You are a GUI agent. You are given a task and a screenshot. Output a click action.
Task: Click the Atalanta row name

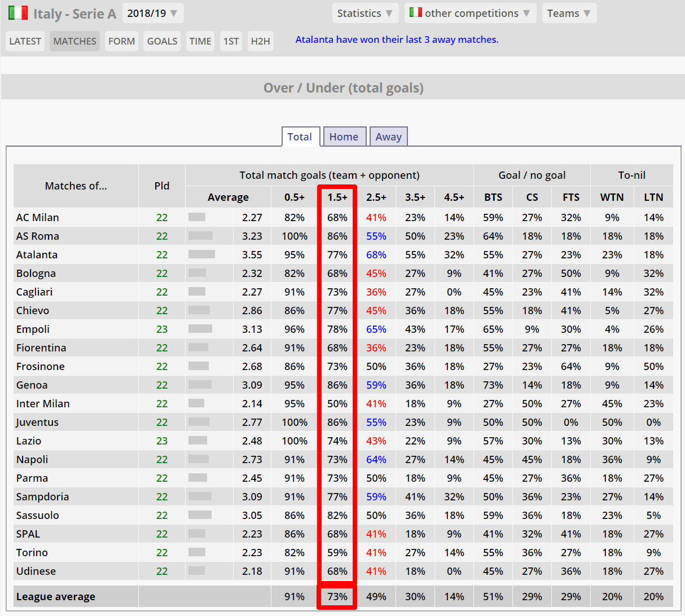click(37, 254)
